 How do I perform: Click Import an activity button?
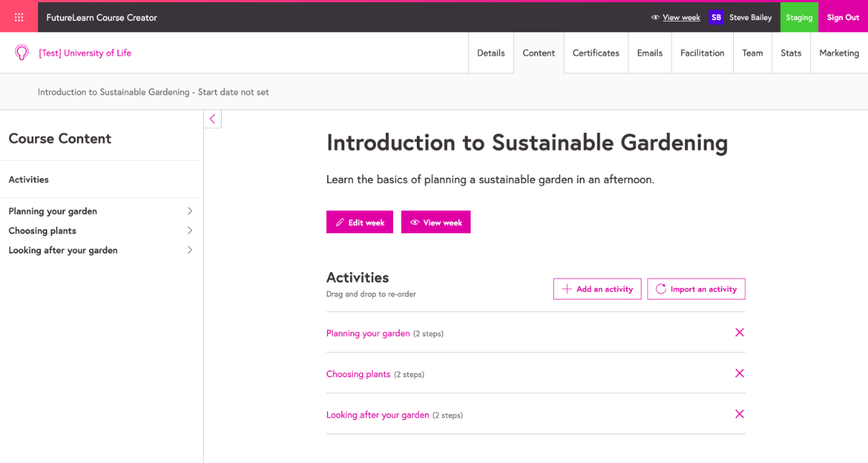[697, 289]
